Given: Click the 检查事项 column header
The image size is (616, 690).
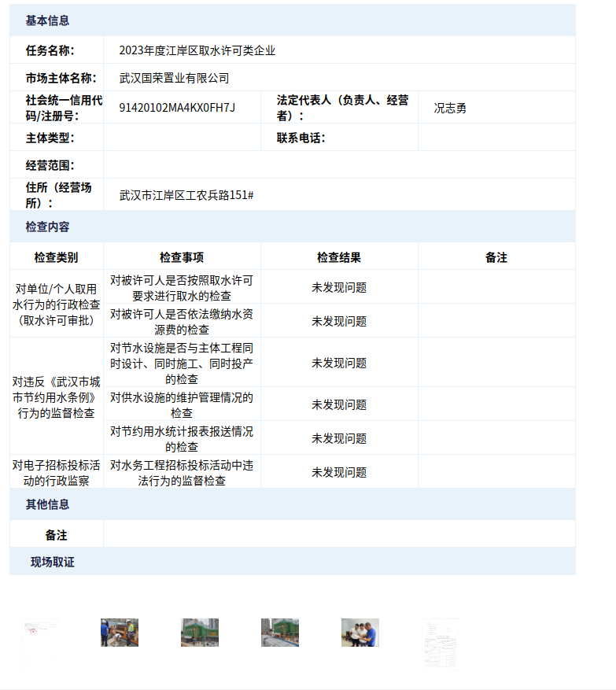Looking at the screenshot, I should tap(182, 257).
